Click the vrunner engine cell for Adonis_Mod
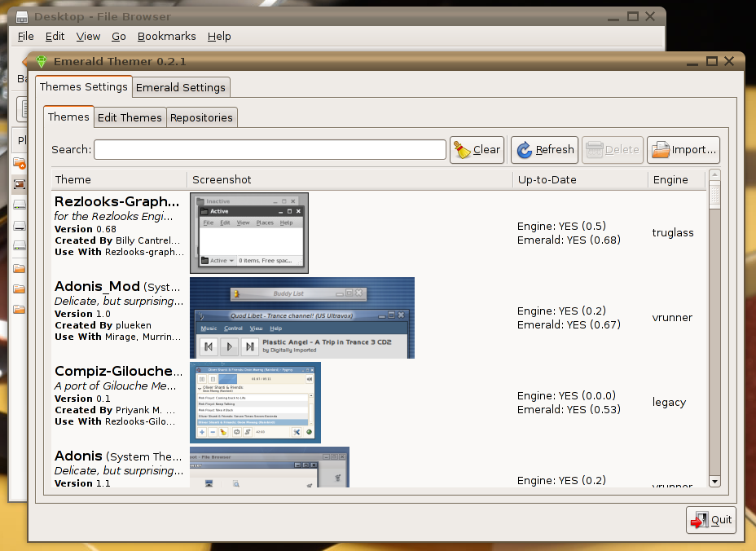 point(672,317)
